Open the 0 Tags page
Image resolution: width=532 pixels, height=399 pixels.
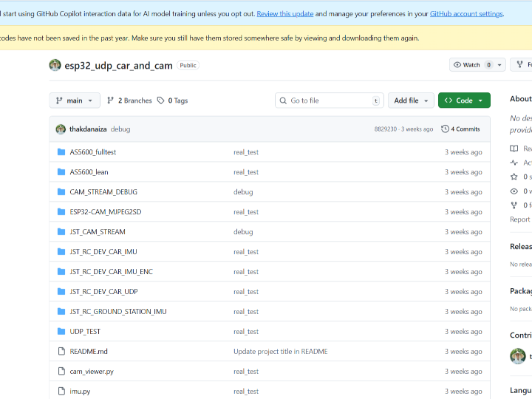pos(172,100)
